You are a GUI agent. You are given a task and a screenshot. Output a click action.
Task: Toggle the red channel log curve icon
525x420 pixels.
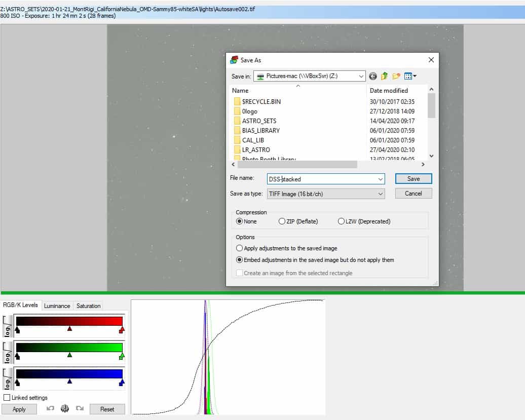[x=8, y=326]
